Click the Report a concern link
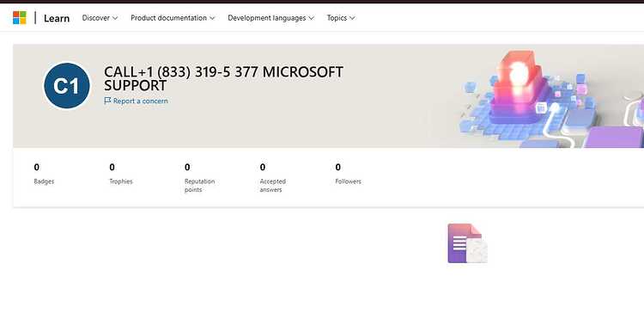Viewport: 644px width, 325px height. [x=136, y=101]
